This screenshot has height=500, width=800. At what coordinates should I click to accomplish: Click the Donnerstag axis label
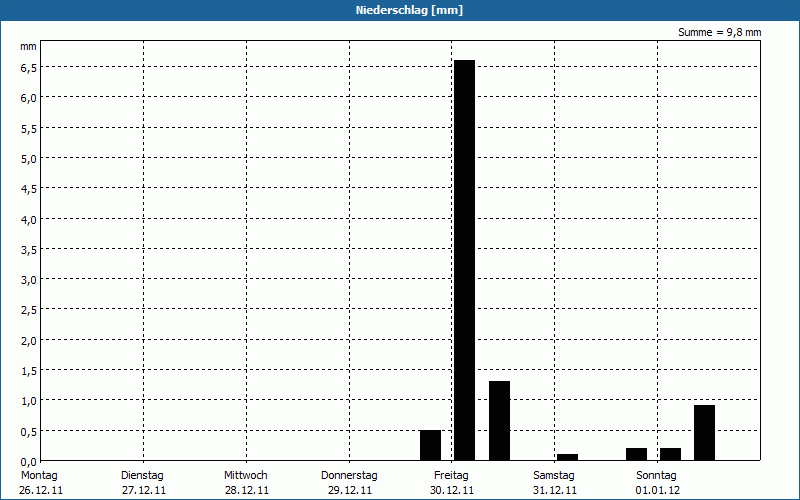[x=349, y=475]
